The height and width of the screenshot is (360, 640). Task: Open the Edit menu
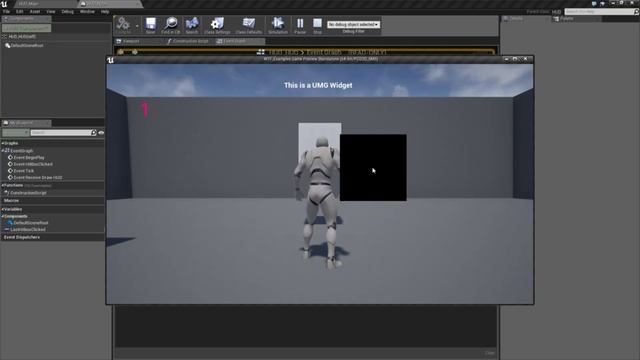(x=20, y=12)
